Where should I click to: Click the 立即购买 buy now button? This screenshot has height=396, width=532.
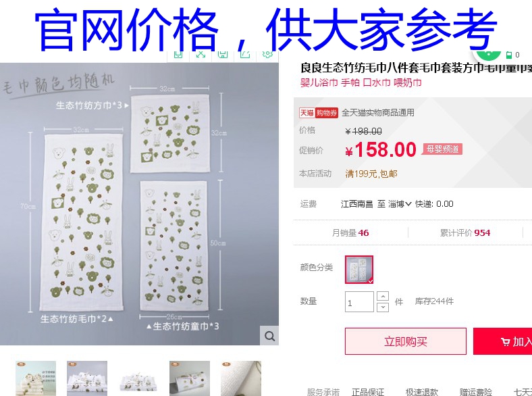click(406, 341)
